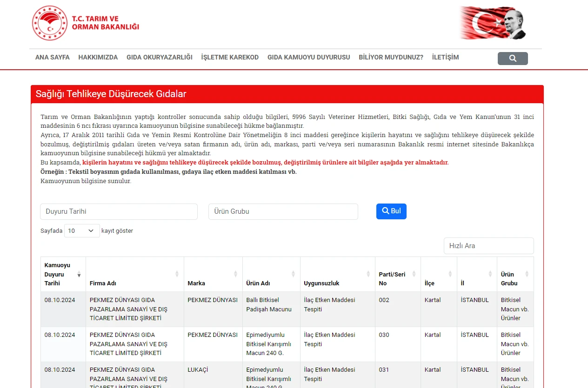Image resolution: width=588 pixels, height=388 pixels.
Task: Click the 'kayıt göster' label text
Action: pyautogui.click(x=117, y=230)
